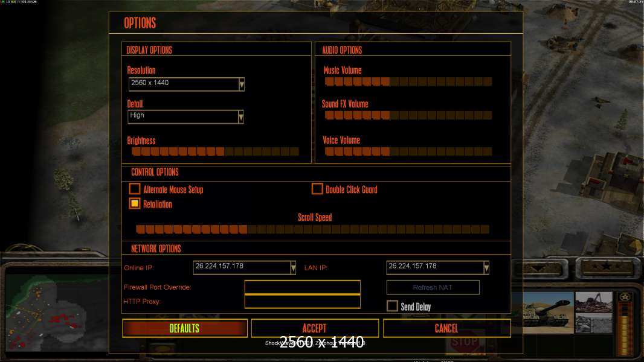Image resolution: width=644 pixels, height=362 pixels.
Task: Click the upper rubble command icon
Action: 594,302
